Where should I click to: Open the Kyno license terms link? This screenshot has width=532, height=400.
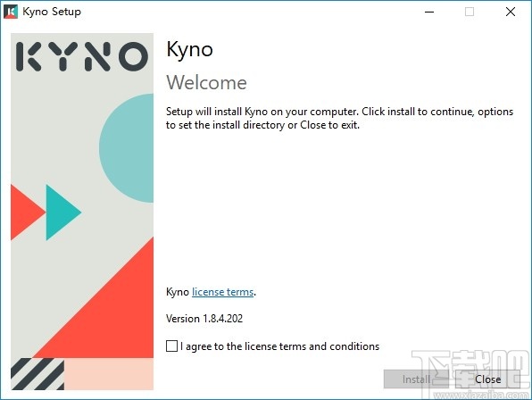223,292
